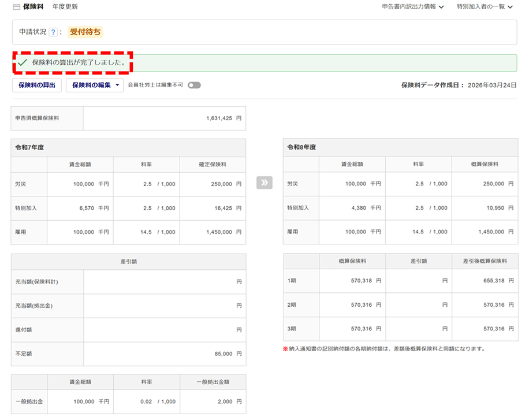Click the 令和7年度 table header
The height and width of the screenshot is (420, 529).
tap(30, 148)
